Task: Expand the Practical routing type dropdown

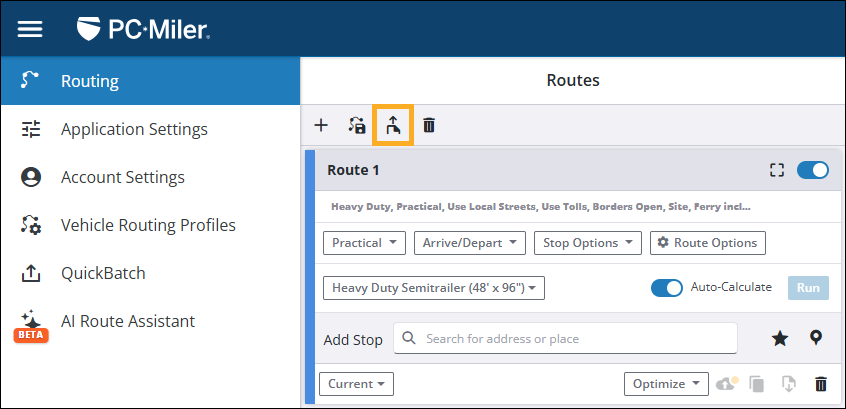Action: click(365, 243)
